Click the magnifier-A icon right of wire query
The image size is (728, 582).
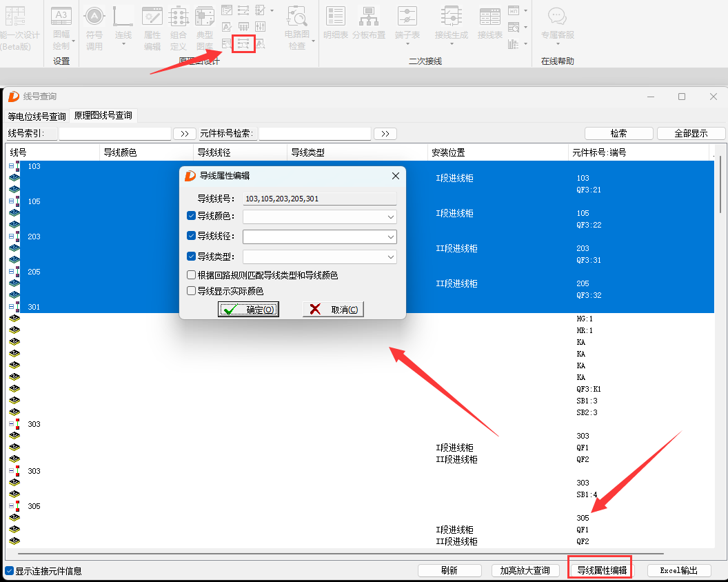[261, 44]
